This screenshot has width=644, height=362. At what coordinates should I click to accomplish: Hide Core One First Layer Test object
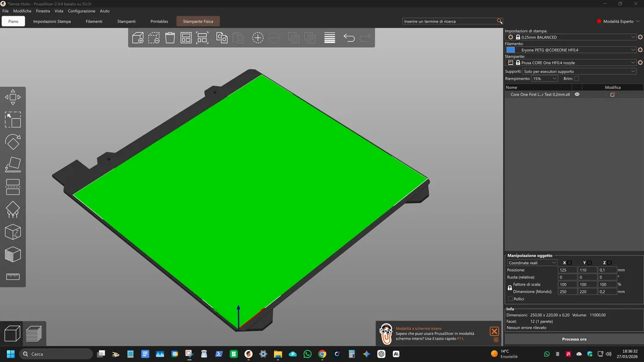coord(577,94)
